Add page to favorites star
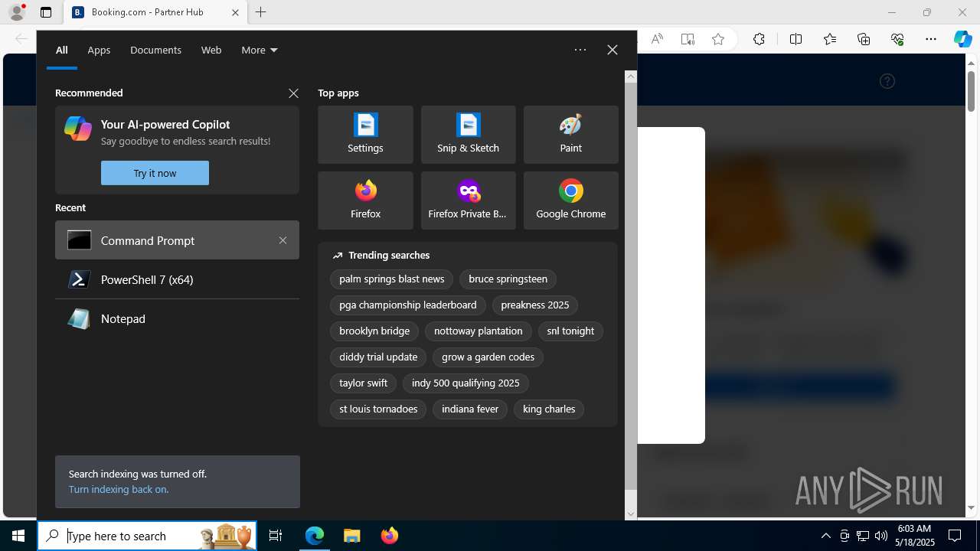Screen dimensions: 980x551 [x=717, y=39]
